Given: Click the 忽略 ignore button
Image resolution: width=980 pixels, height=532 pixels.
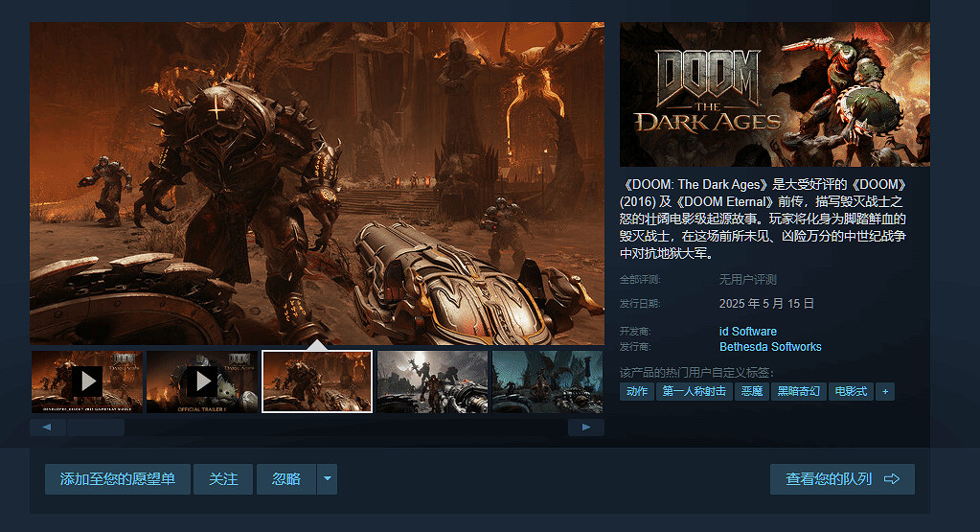Looking at the screenshot, I should click(x=286, y=479).
